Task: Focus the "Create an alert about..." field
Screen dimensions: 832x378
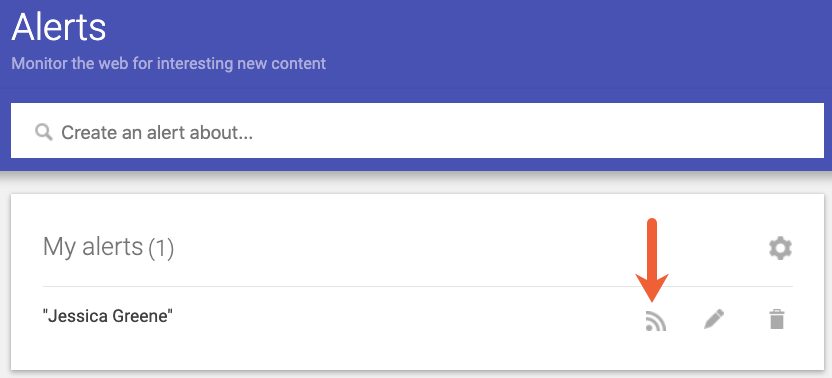Action: pyautogui.click(x=417, y=131)
